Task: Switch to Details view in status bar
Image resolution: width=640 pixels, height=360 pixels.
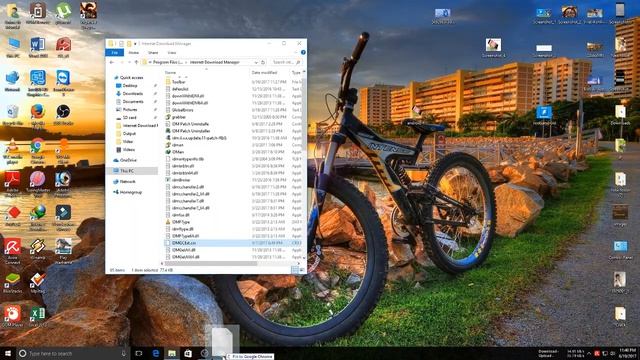Action: click(x=295, y=270)
